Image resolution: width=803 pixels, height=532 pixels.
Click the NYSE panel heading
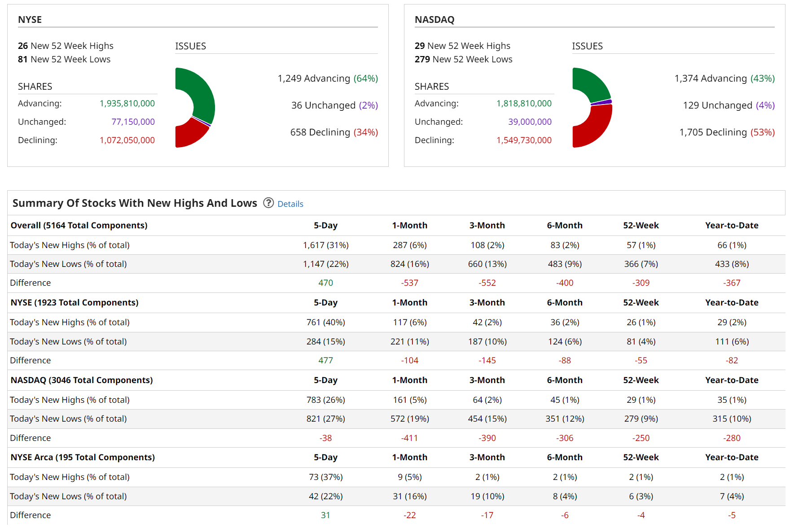pos(30,20)
